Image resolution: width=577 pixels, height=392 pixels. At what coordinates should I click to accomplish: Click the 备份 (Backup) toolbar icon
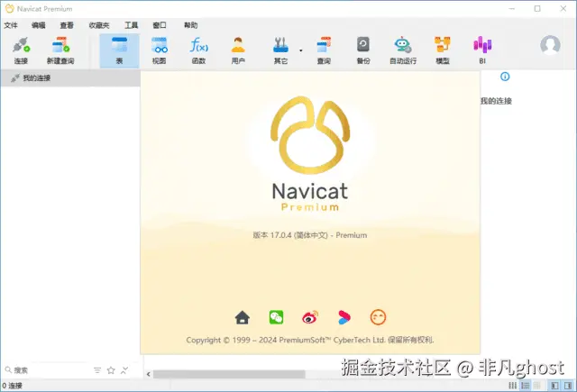[x=363, y=50]
